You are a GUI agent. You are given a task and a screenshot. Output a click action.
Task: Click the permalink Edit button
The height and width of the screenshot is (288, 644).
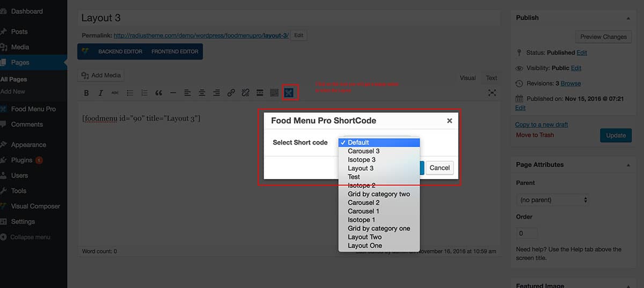[x=299, y=35]
